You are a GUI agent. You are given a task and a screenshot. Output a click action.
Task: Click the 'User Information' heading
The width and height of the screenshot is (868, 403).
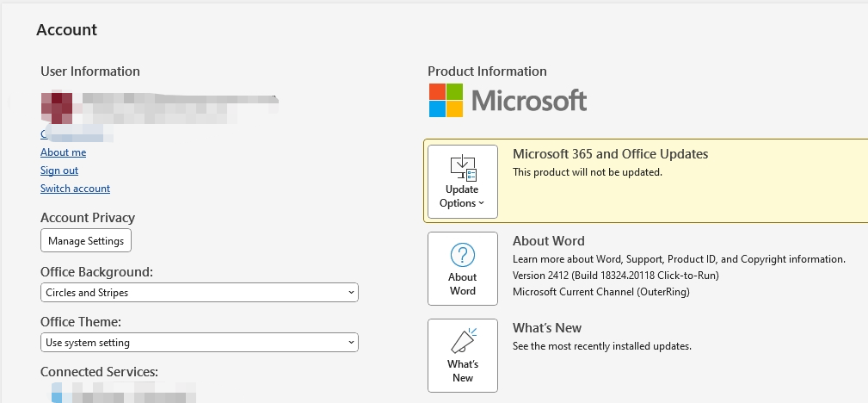[x=90, y=71]
